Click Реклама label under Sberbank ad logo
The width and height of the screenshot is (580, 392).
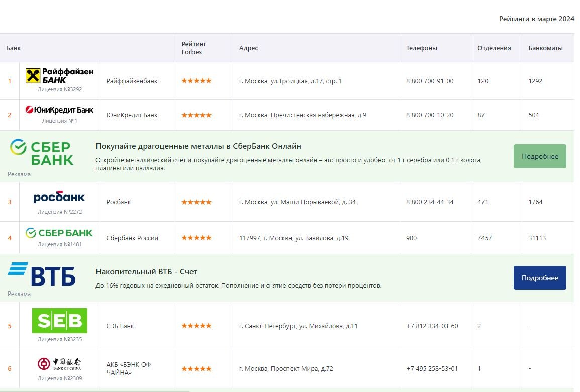pyautogui.click(x=19, y=174)
